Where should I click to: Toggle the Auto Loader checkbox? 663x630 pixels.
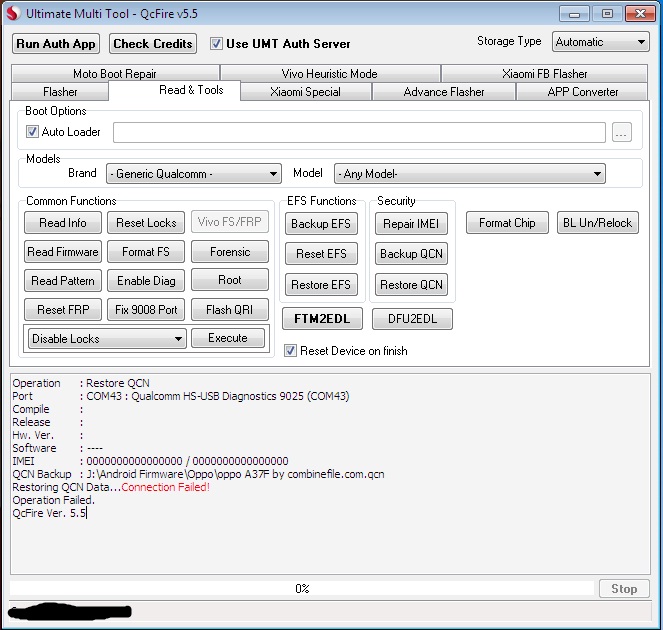point(32,131)
